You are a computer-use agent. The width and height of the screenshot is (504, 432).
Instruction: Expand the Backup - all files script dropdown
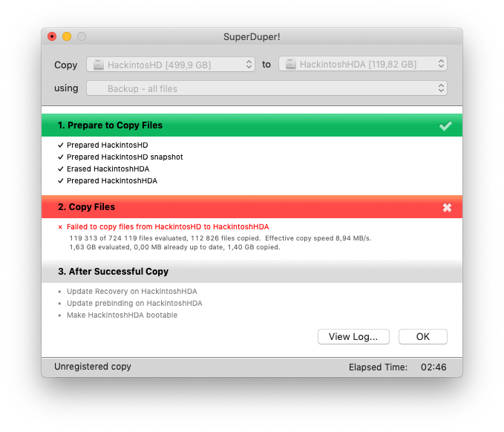[266, 88]
